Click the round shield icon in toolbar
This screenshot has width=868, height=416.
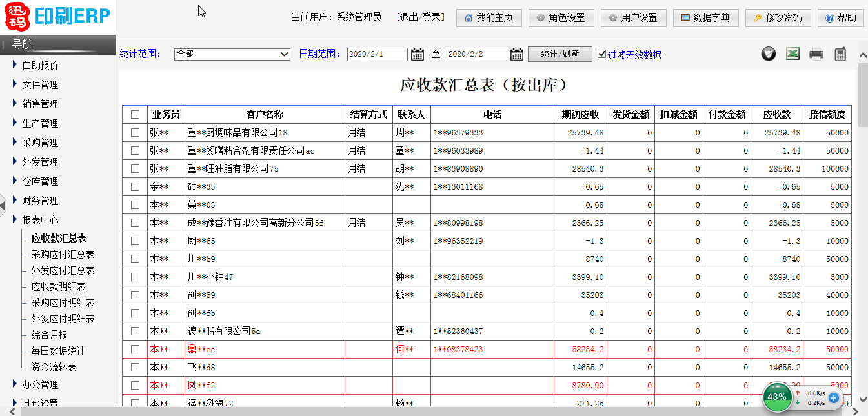pos(768,54)
